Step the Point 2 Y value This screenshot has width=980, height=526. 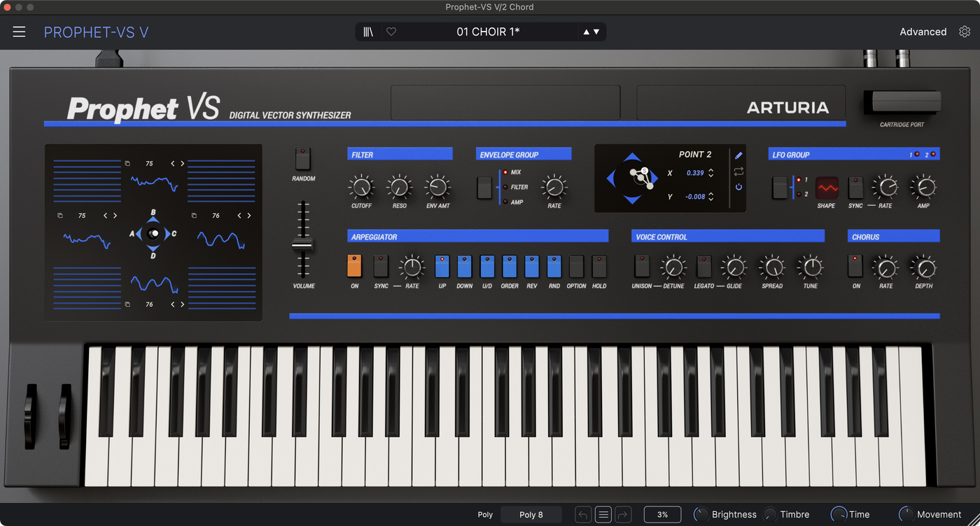[x=711, y=197]
